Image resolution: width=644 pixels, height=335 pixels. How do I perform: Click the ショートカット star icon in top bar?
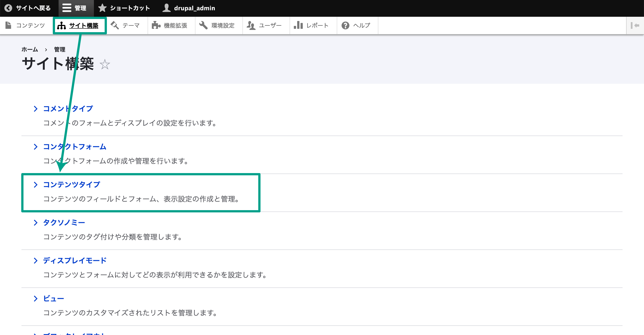pyautogui.click(x=102, y=8)
